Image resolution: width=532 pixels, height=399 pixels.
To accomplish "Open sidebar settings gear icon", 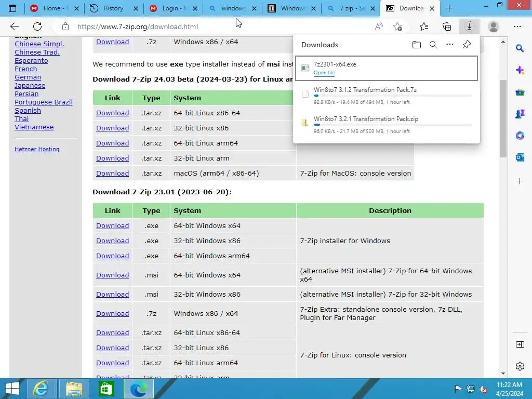I will tap(520, 366).
